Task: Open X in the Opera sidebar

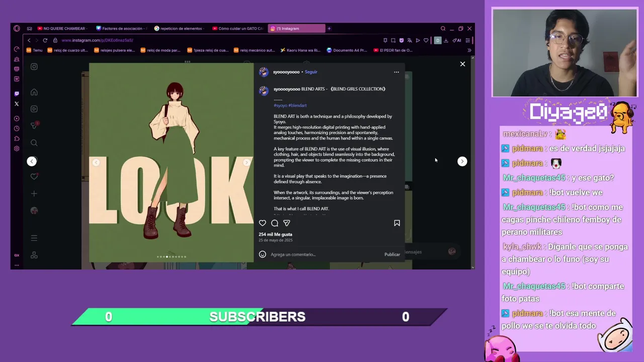Action: [x=17, y=104]
